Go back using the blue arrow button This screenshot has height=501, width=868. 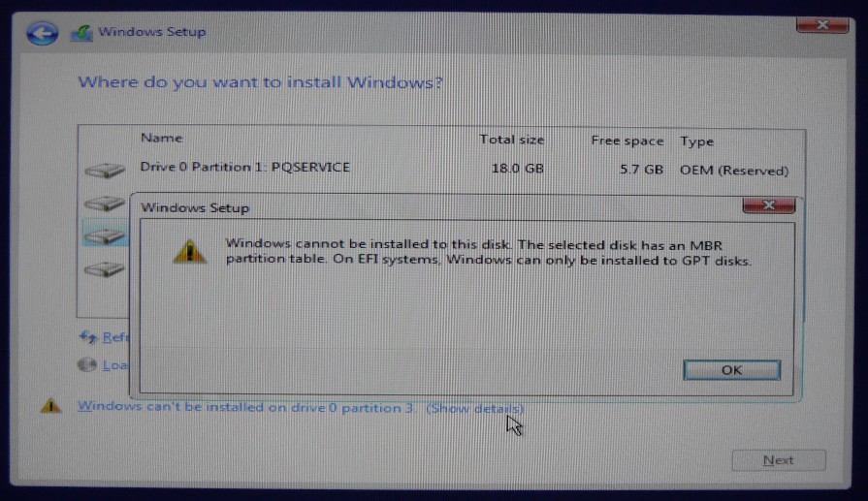(x=42, y=33)
